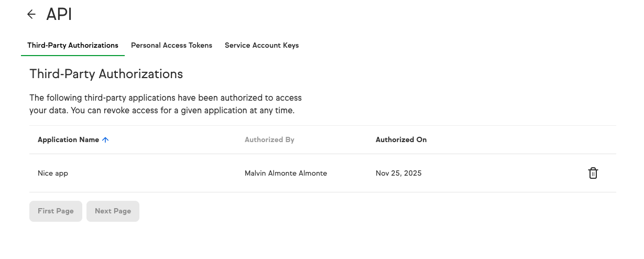Switch to the Third-Party Authorizations tab

(73, 46)
